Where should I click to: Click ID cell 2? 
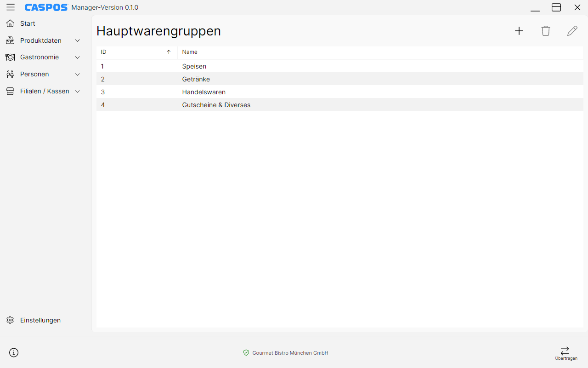(x=103, y=79)
